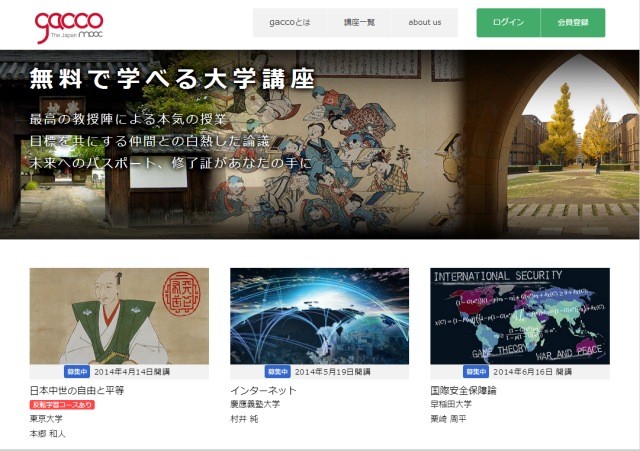Click the 東京大学 university name
640x451 pixels.
pos(46,419)
